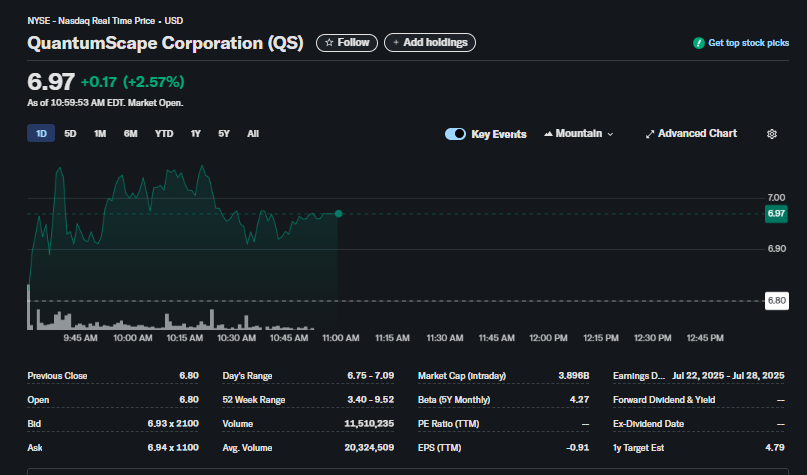Click the Forward Dividend & Yield label
The image size is (807, 475).
click(664, 400)
